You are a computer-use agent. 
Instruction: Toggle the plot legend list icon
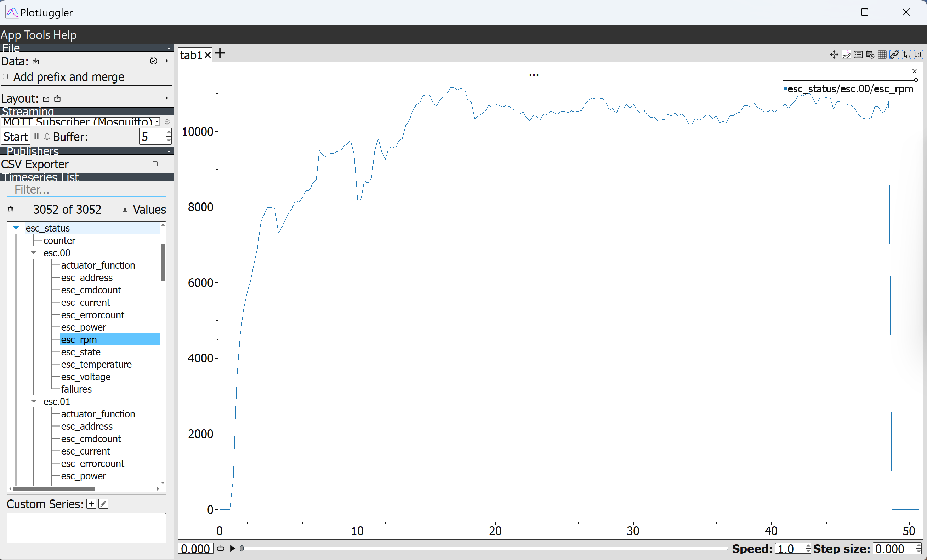pos(858,55)
